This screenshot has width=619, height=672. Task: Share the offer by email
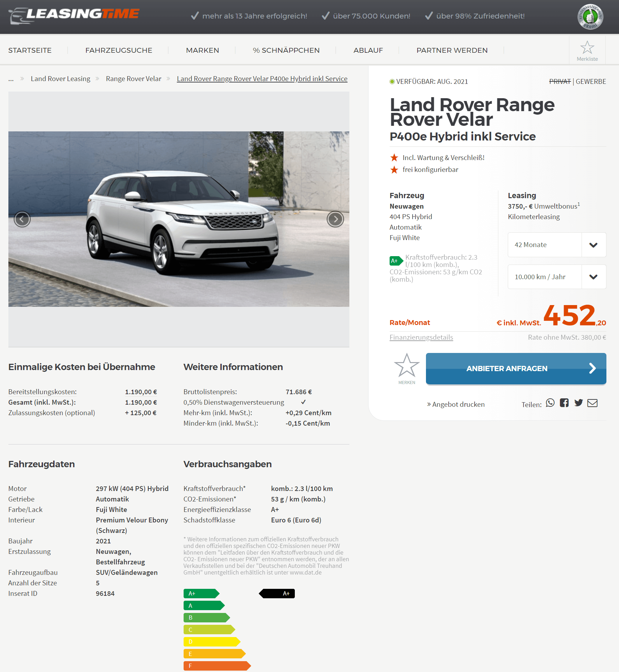tap(592, 403)
